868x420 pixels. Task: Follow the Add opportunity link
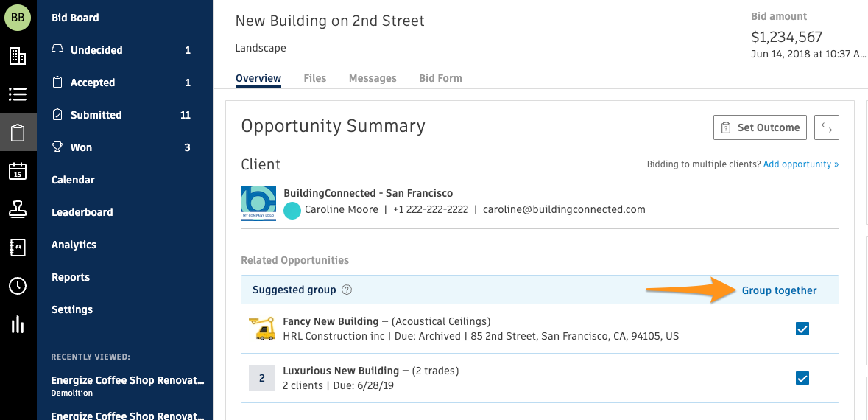[x=800, y=164]
